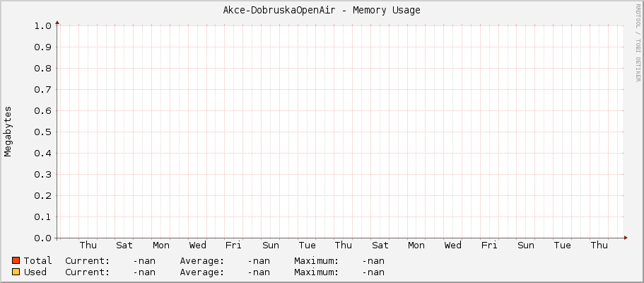Click the RRDTOOL / TOBI OETIKER vertical text
Viewport: 644px width, 283px height.
638,42
